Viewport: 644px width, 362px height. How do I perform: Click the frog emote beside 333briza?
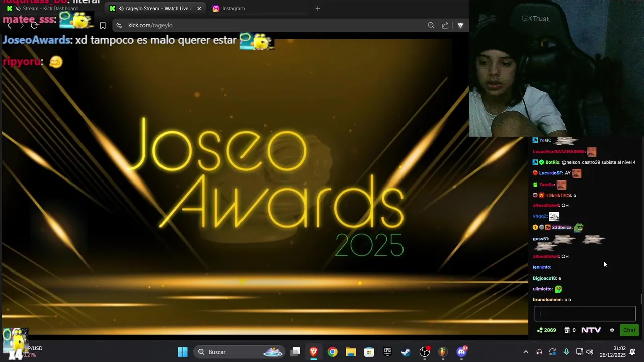point(579,227)
